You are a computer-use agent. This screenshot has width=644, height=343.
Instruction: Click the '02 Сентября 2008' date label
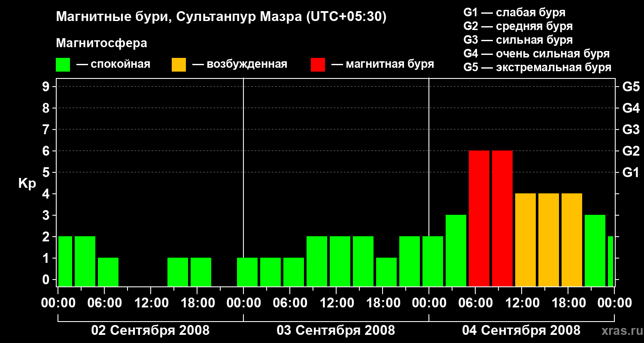pos(150,331)
